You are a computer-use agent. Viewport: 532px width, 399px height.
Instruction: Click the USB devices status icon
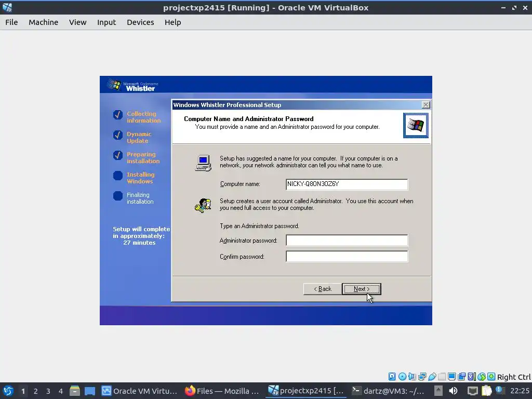click(x=432, y=377)
